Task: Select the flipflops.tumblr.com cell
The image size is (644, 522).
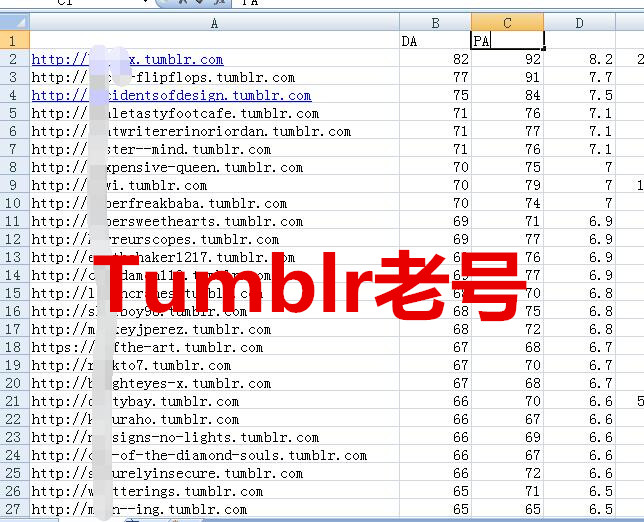Action: (x=214, y=77)
